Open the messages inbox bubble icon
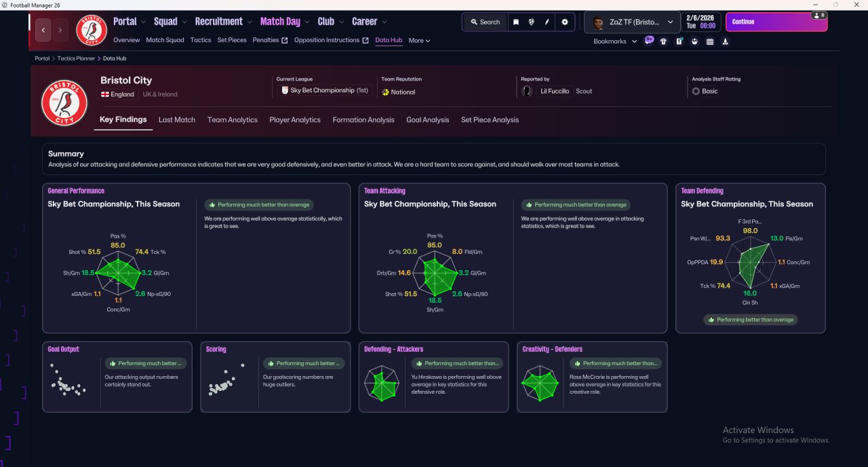 (x=649, y=41)
